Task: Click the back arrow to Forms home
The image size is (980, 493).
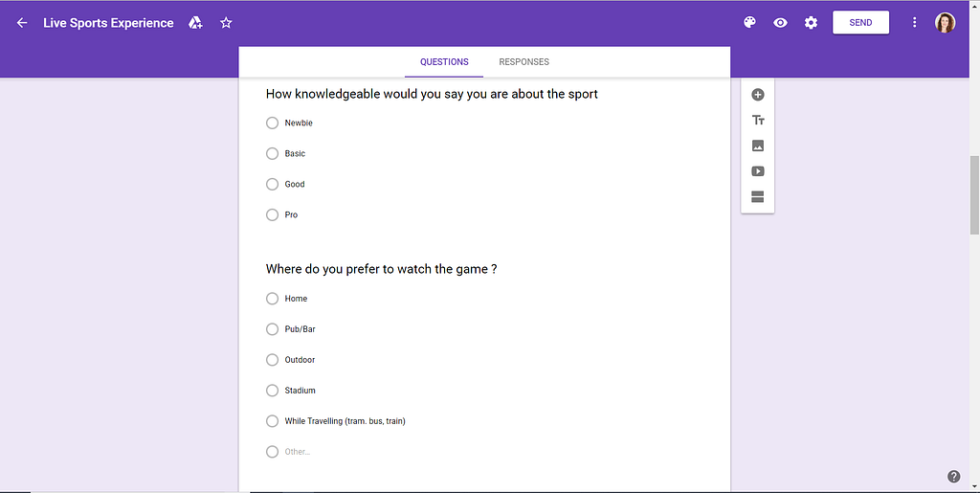Action: click(x=22, y=23)
